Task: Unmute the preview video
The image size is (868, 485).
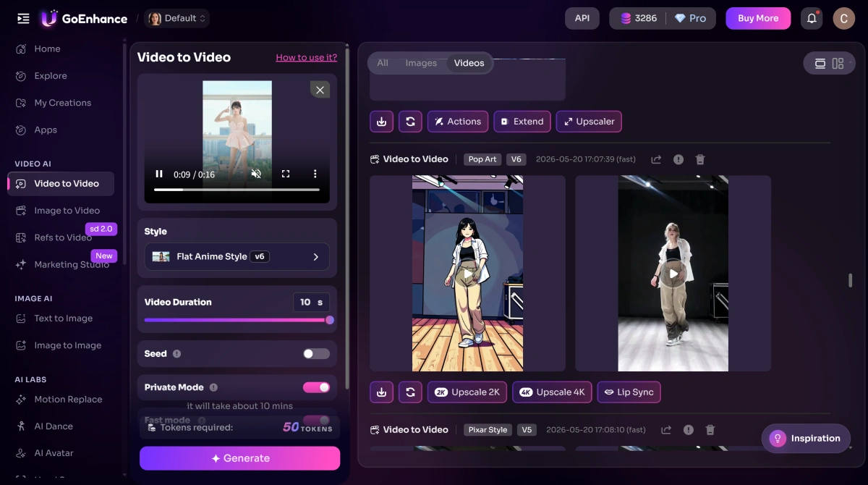Action: pyautogui.click(x=256, y=174)
